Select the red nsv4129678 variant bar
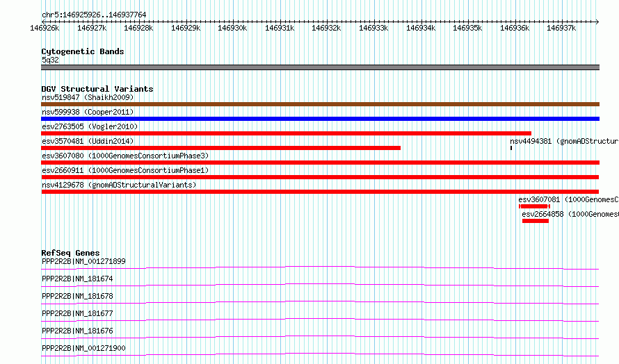This screenshot has width=619, height=364. click(320, 192)
